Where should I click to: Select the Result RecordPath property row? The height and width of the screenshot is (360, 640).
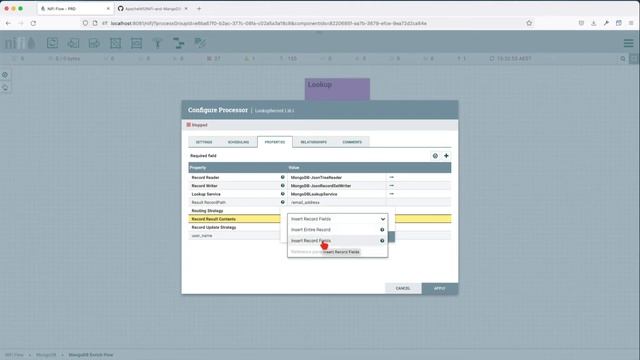tap(320, 202)
